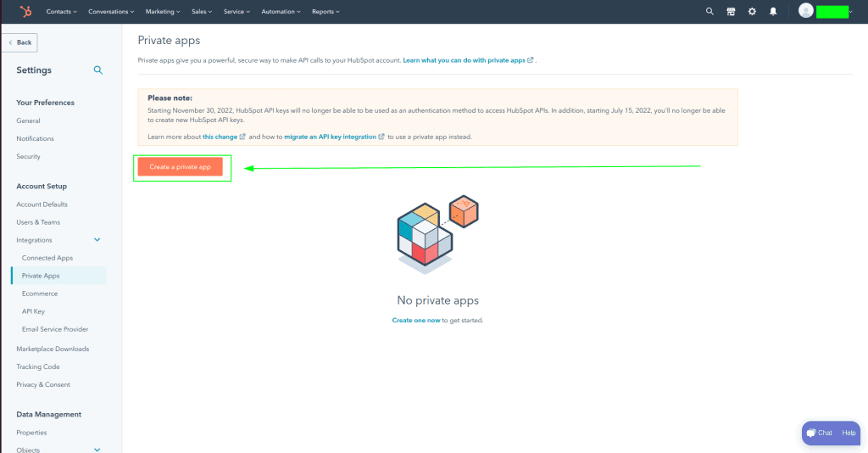Open external link icon after 'this change'
The image size is (868, 453).
click(242, 137)
